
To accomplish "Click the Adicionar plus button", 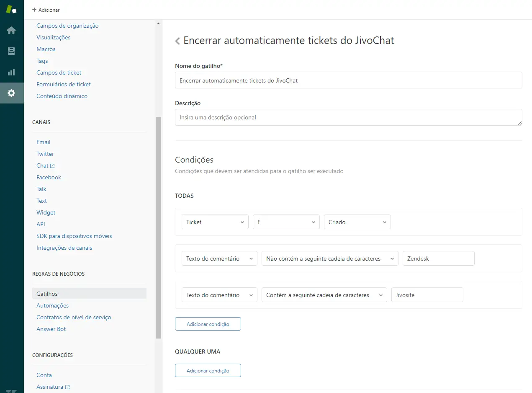I will [x=46, y=10].
